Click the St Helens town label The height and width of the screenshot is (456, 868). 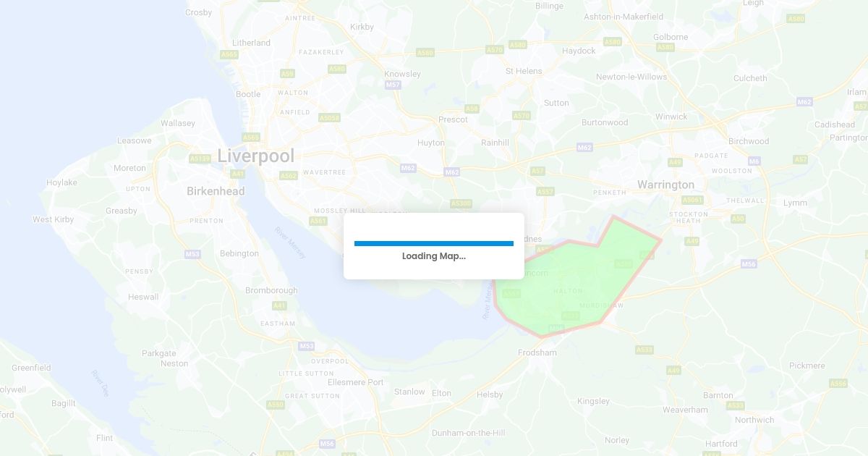(x=524, y=71)
